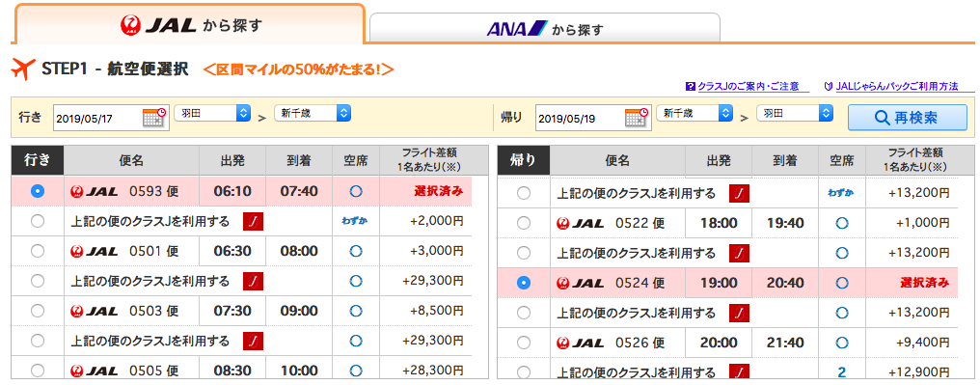Click the JAL logo of flight 0505
This screenshot has width=980, height=385.
(x=94, y=371)
